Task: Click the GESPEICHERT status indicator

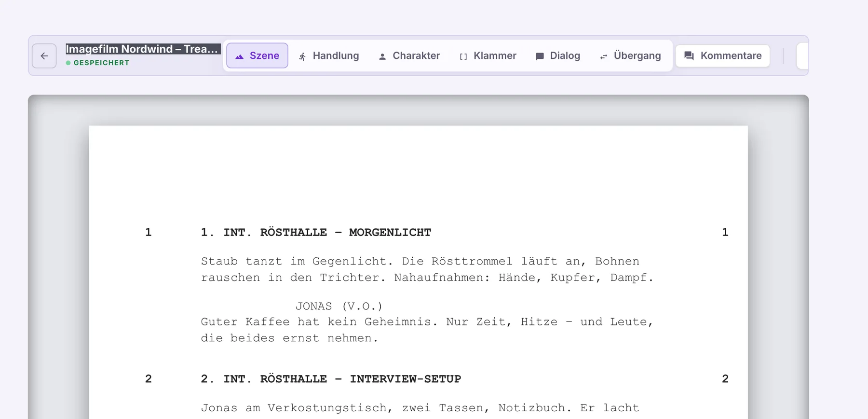Action: [97, 63]
